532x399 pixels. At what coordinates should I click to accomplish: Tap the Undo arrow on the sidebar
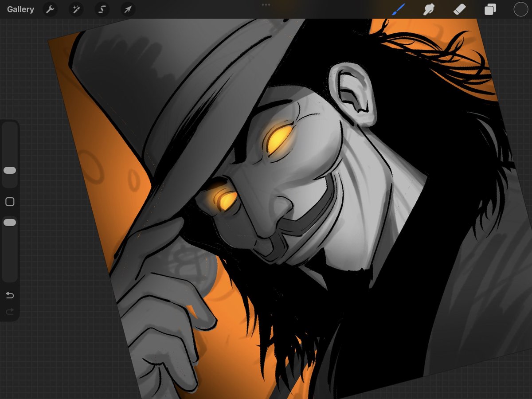click(x=10, y=295)
